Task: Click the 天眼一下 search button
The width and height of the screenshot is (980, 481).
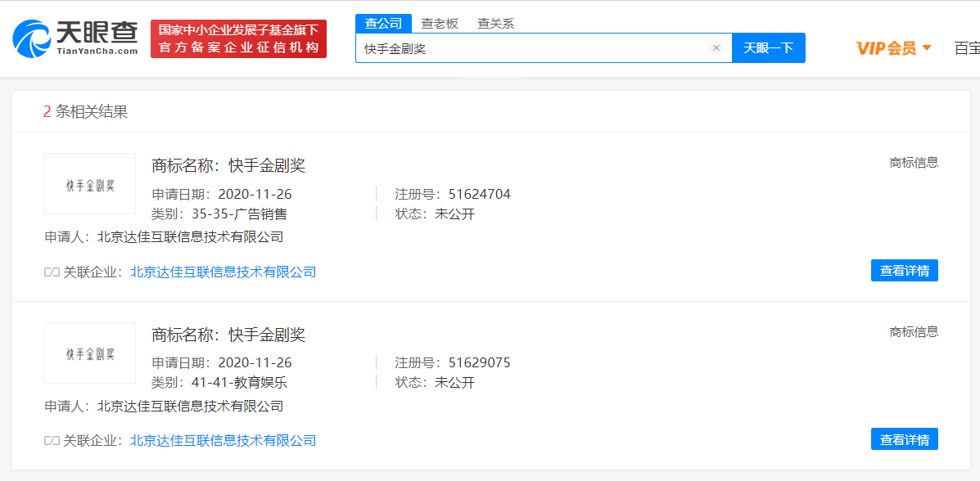Action: tap(768, 47)
